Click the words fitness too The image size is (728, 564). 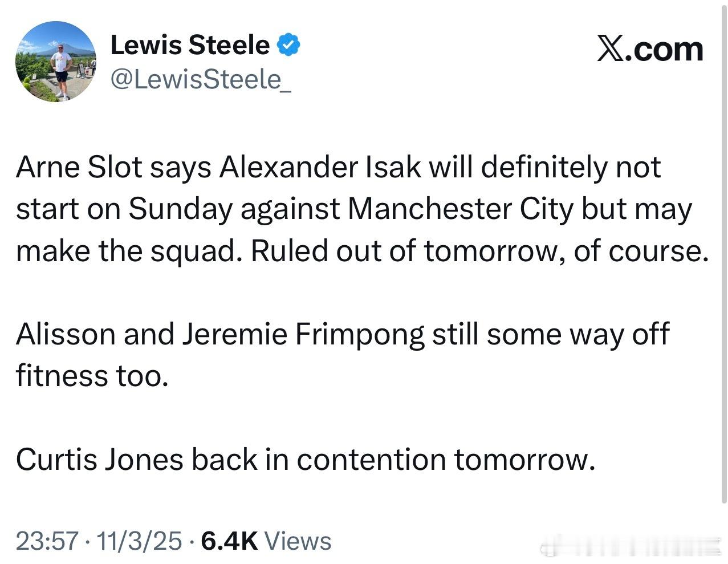tap(92, 376)
